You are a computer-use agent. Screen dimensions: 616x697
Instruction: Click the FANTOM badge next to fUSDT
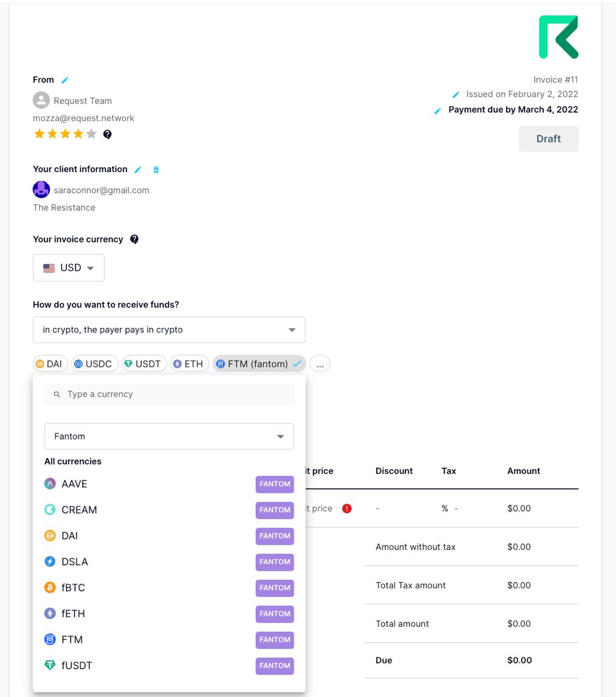[x=275, y=665]
